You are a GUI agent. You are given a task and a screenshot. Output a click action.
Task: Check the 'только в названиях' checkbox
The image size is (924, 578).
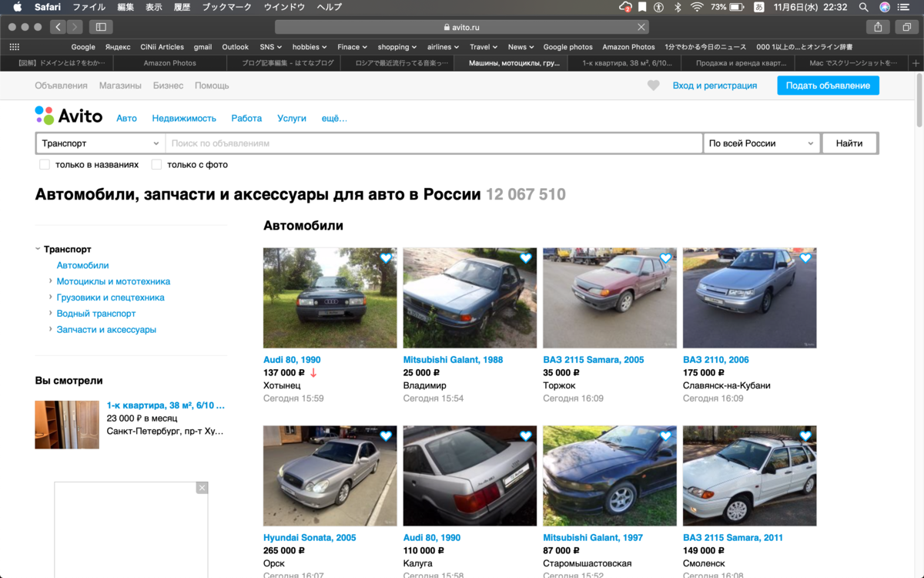(45, 164)
